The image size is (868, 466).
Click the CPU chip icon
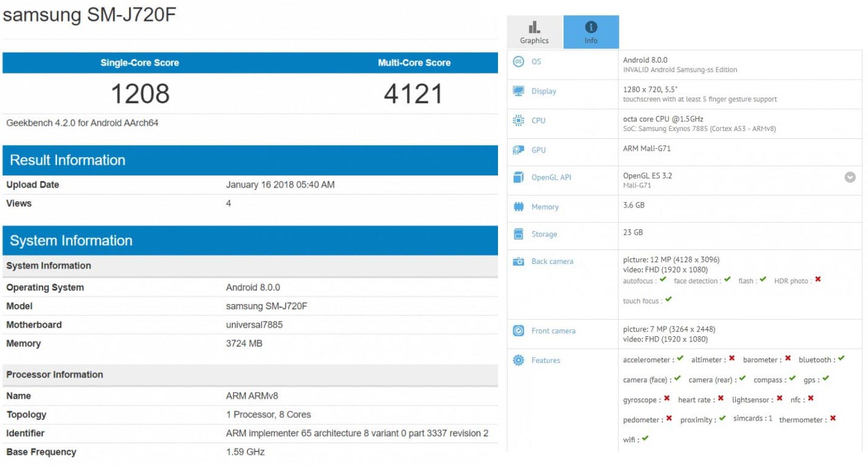[518, 120]
